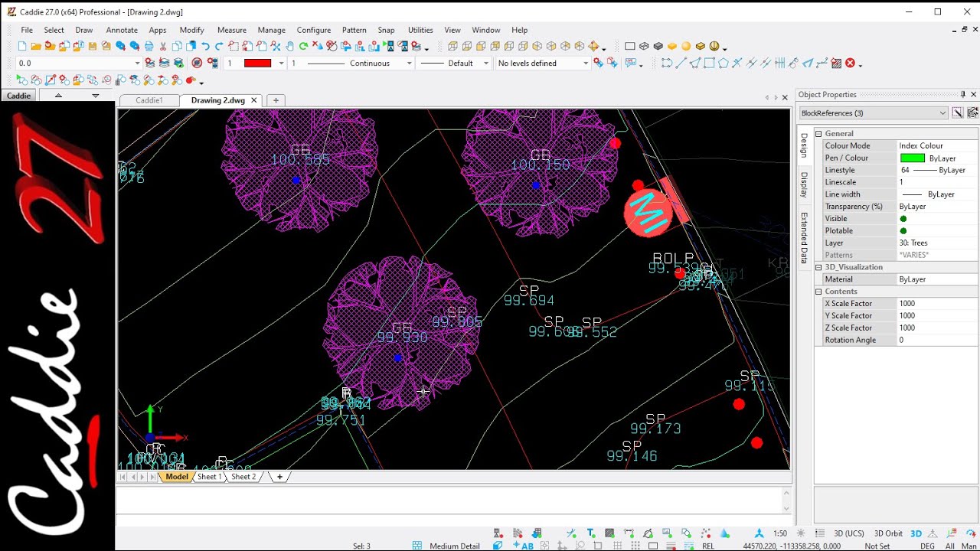Viewport: 980px width, 551px height.
Task: Click the hatch pattern tool
Action: (836, 64)
